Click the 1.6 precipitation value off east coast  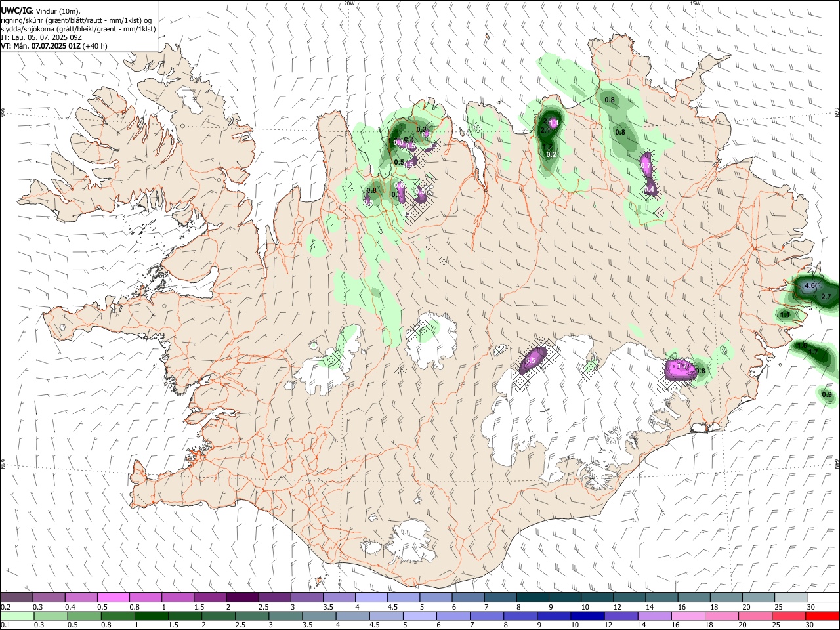pos(801,345)
